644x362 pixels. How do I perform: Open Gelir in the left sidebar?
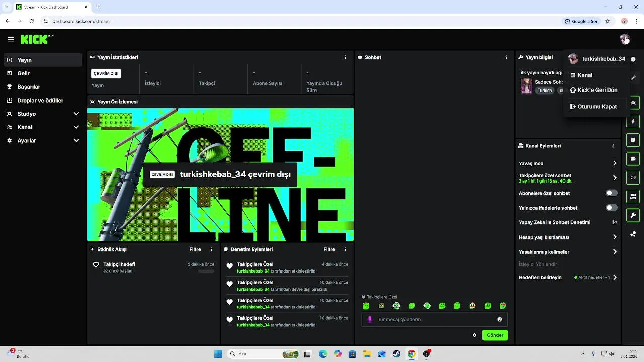pos(43,73)
